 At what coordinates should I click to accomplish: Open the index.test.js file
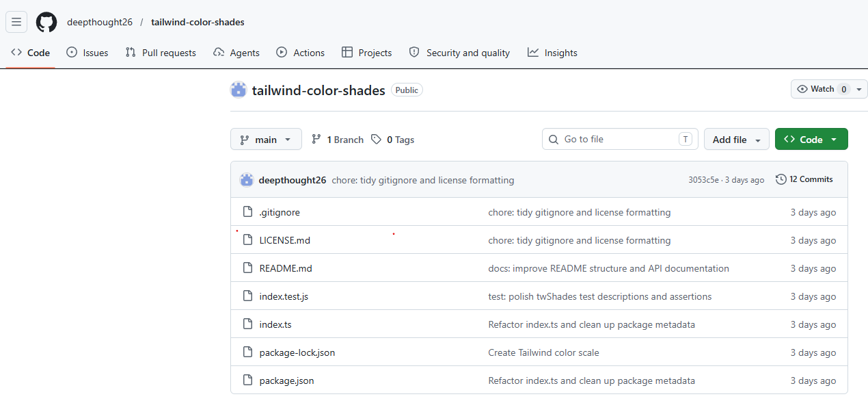tap(284, 296)
